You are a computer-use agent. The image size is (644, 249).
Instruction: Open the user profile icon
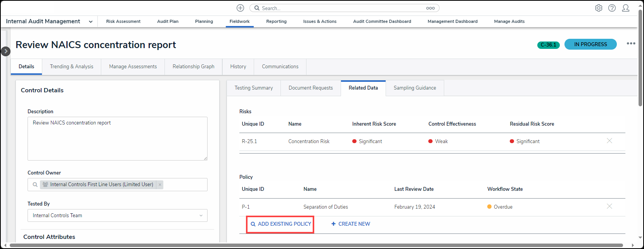[x=625, y=8]
